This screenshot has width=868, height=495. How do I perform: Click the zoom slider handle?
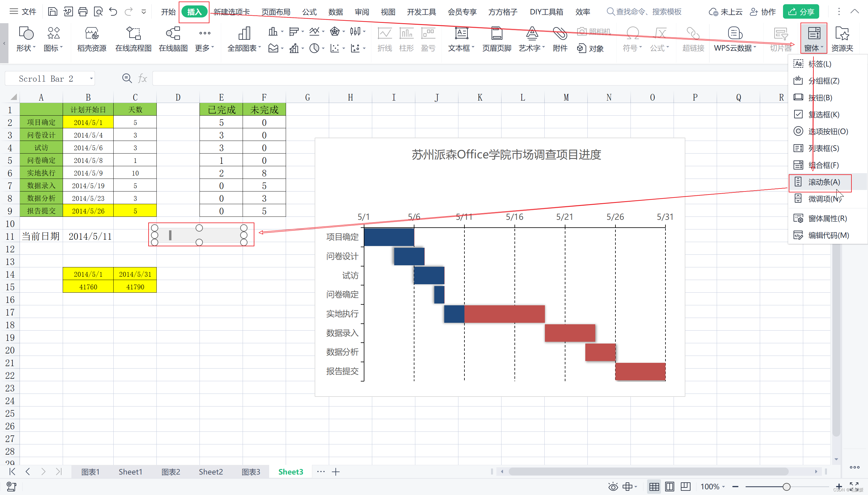[x=786, y=487]
